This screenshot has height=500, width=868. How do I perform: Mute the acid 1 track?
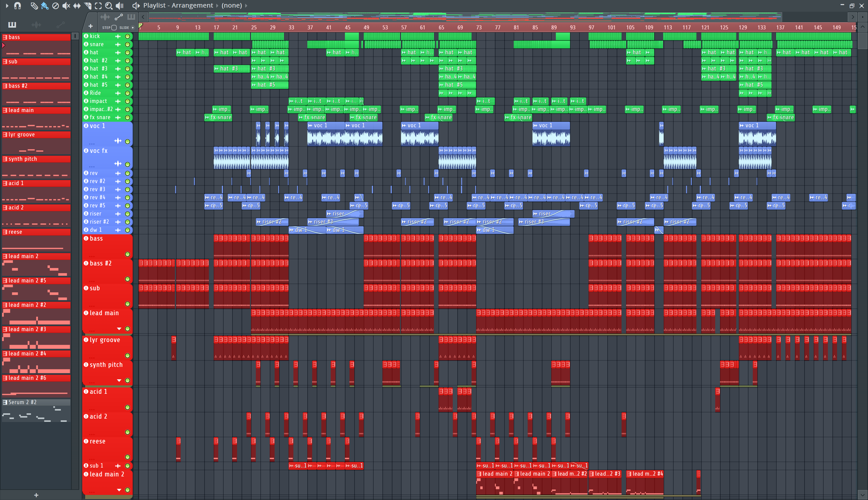pos(128,407)
